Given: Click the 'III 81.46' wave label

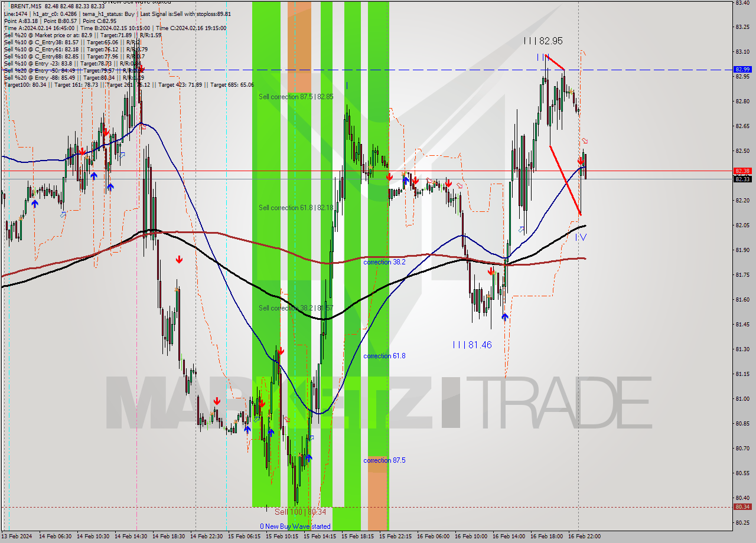Looking at the screenshot, I should point(472,345).
